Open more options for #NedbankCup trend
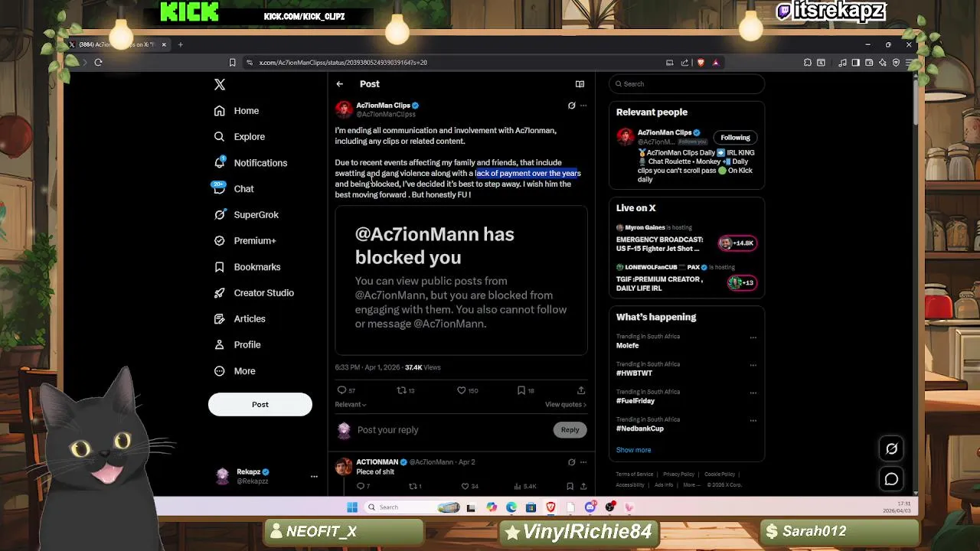The width and height of the screenshot is (980, 551). (753, 420)
